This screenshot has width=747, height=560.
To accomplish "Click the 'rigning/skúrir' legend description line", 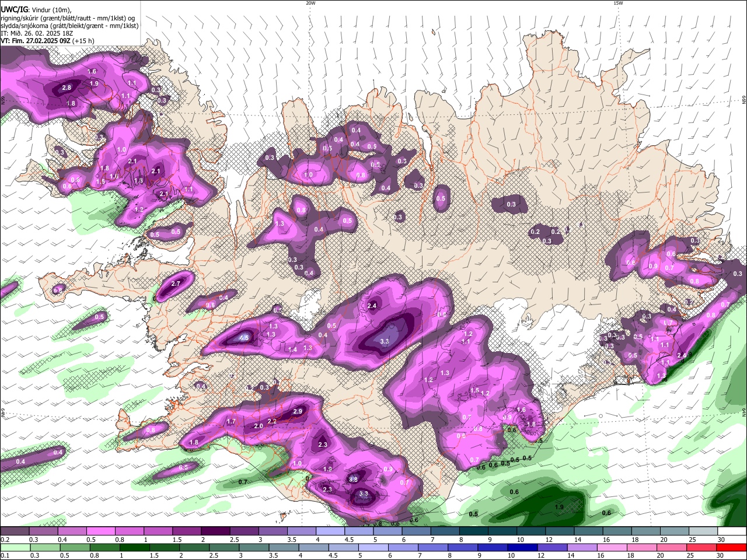I will pyautogui.click(x=67, y=17).
